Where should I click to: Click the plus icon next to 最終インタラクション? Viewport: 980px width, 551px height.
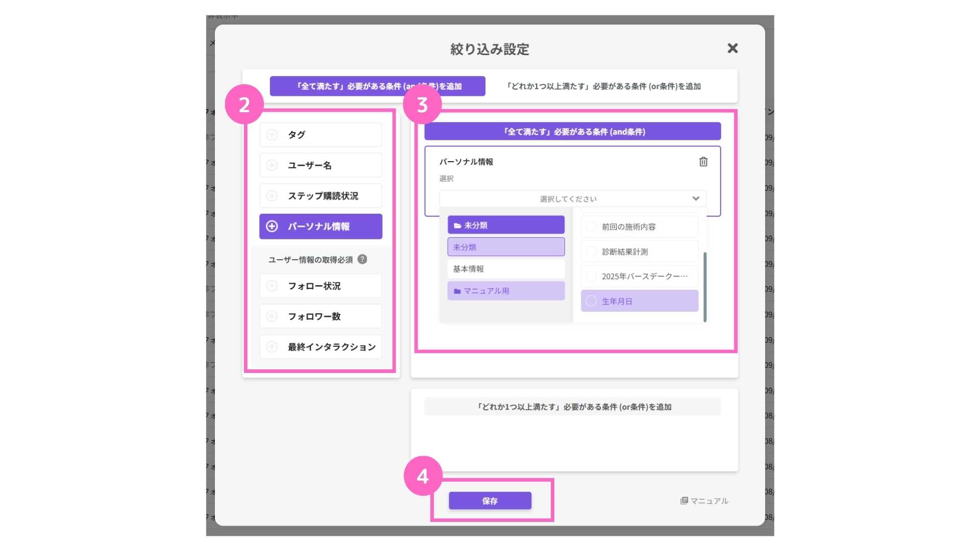[x=272, y=347]
